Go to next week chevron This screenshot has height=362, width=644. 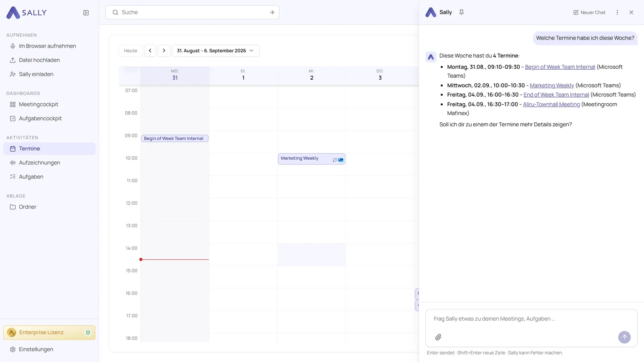click(x=164, y=51)
